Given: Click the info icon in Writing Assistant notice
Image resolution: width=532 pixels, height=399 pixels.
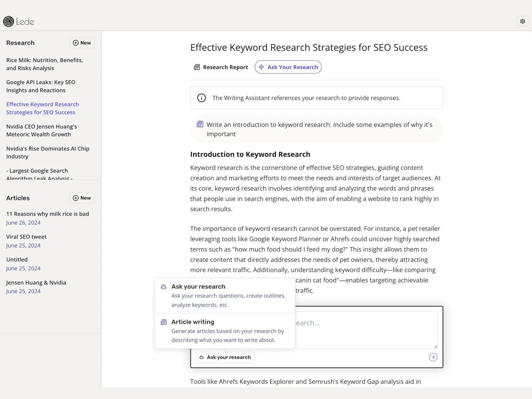Looking at the screenshot, I should 201,98.
